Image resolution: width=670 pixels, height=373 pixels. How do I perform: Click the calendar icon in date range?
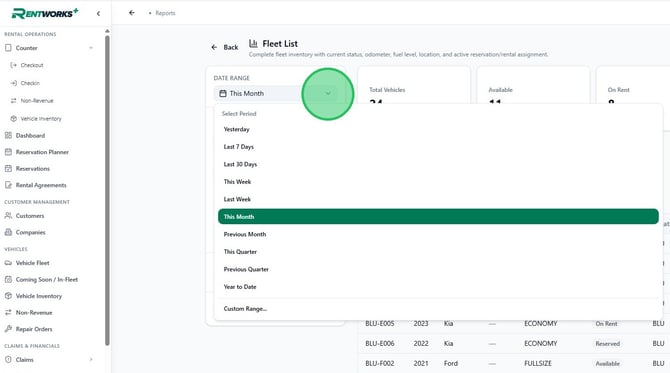coord(223,93)
